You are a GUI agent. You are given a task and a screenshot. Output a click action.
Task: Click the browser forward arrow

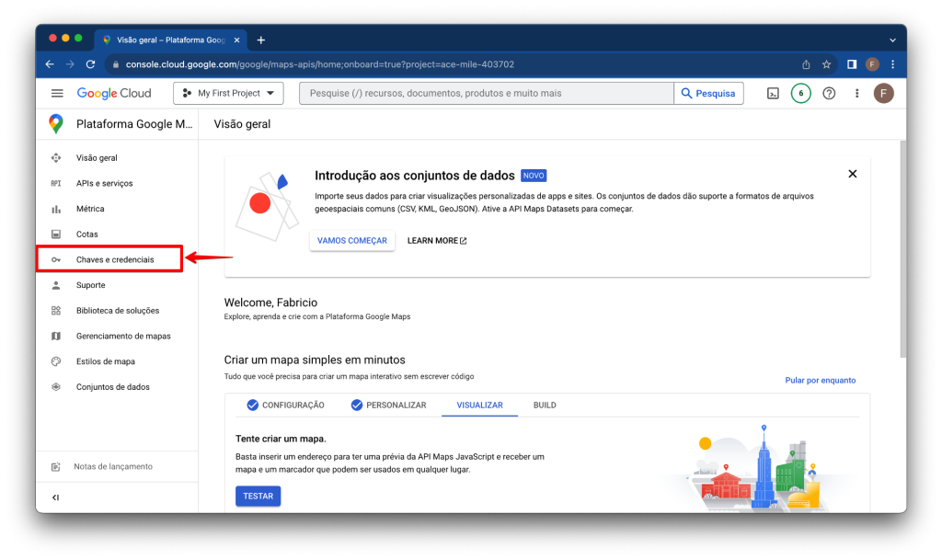[x=70, y=64]
